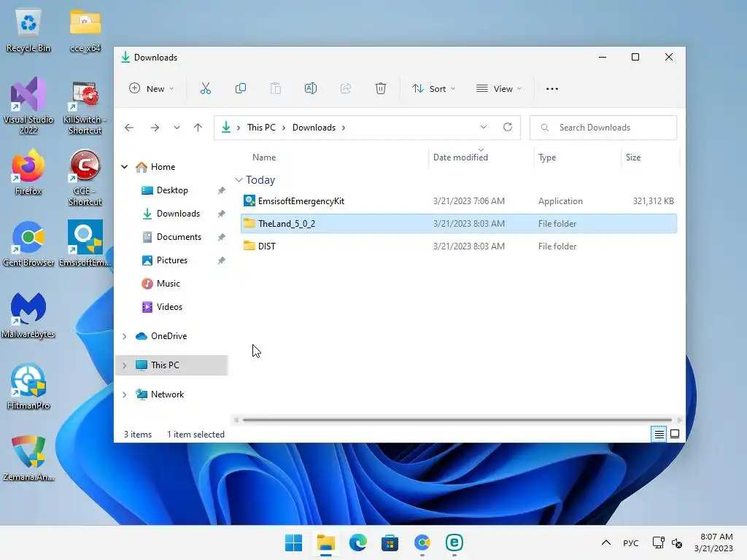Click the horizontal scrollbar in file list
The image size is (747, 560).
click(457, 420)
